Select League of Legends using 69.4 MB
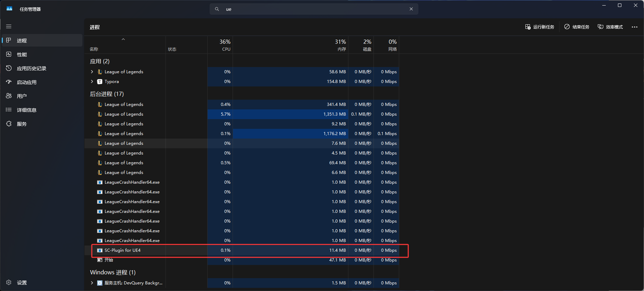The height and width of the screenshot is (291, 644). 242,163
